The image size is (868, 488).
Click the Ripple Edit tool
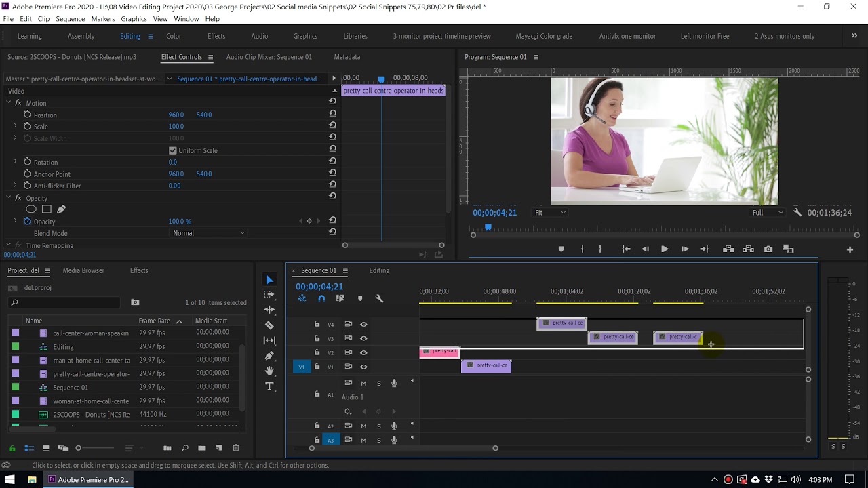(x=270, y=310)
